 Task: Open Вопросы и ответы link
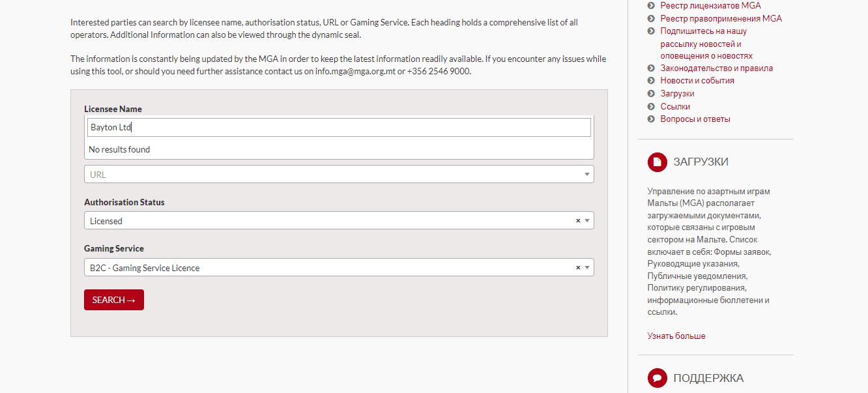[695, 119]
